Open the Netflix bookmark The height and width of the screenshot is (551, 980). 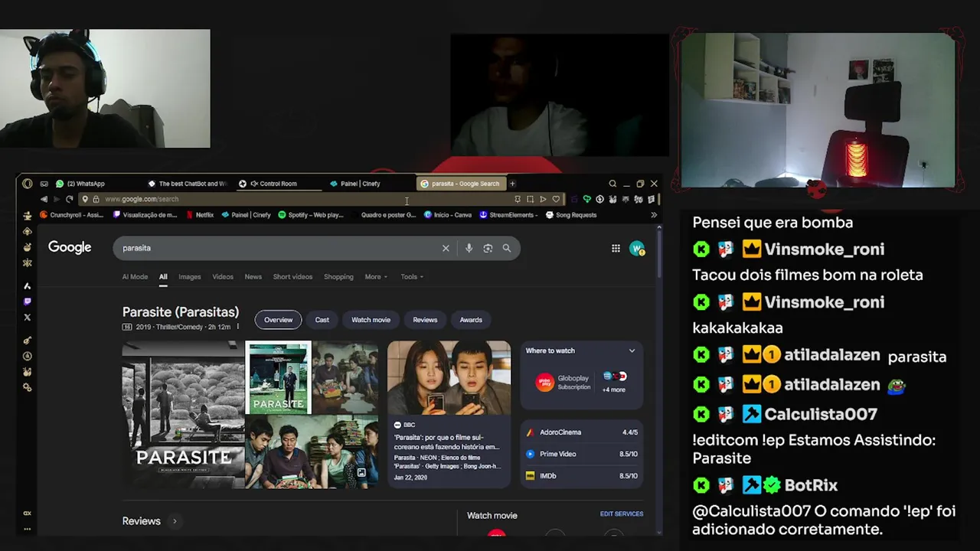pos(200,215)
